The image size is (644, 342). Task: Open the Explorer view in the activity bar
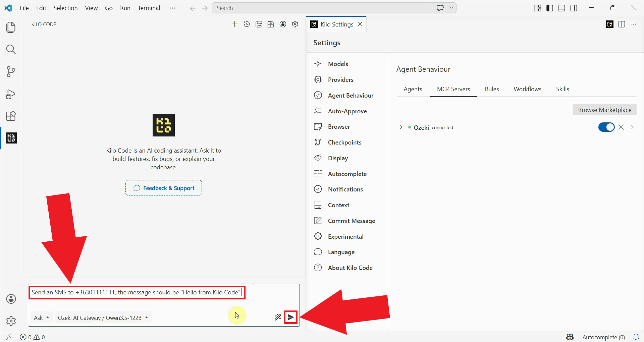11,27
